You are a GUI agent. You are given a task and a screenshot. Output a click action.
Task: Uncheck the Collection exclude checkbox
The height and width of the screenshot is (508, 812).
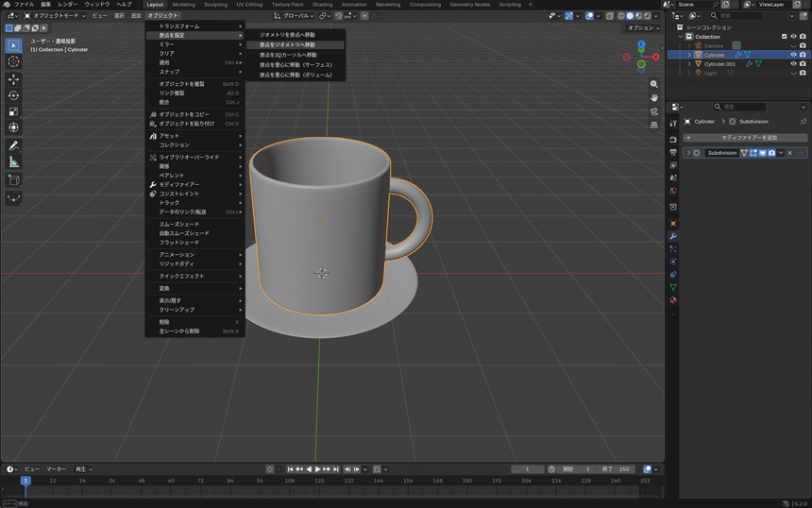(784, 36)
